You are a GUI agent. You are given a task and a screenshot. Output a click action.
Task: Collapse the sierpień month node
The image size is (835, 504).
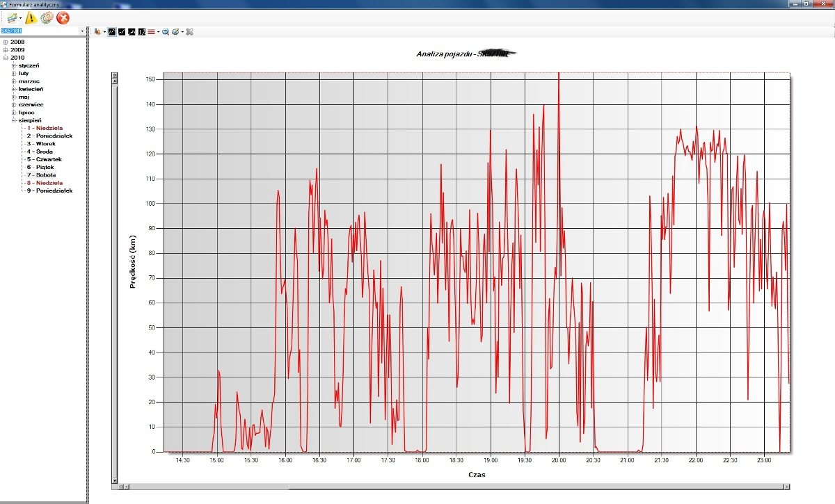click(x=14, y=120)
